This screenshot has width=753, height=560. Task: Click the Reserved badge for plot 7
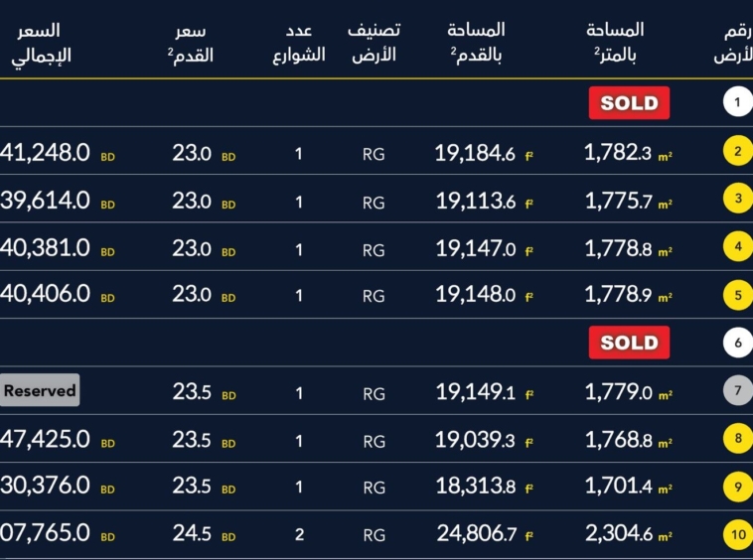click(40, 390)
